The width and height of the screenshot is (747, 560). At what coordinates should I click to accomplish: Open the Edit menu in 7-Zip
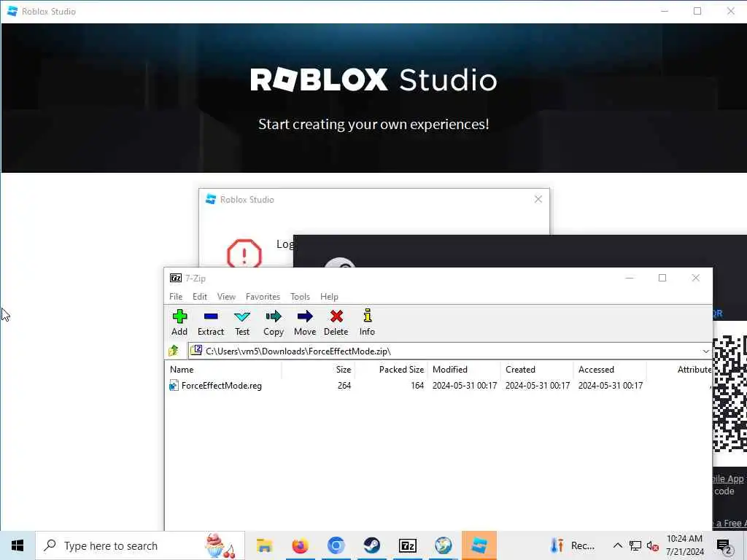pos(200,297)
